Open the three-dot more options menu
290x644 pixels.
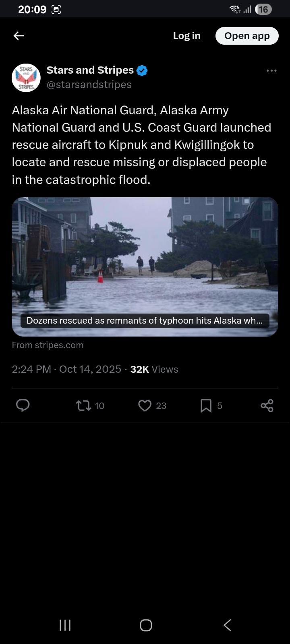pos(271,71)
